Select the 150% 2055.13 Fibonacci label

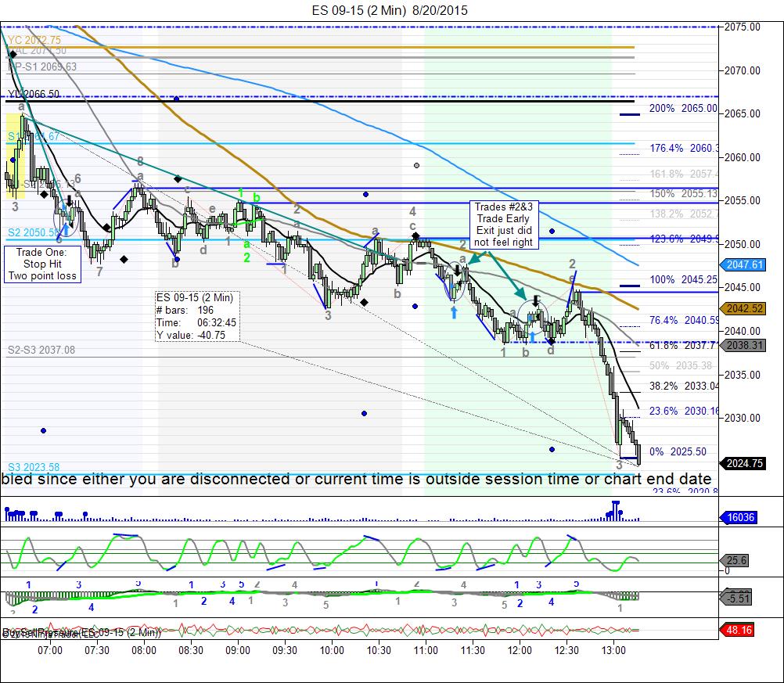point(684,193)
